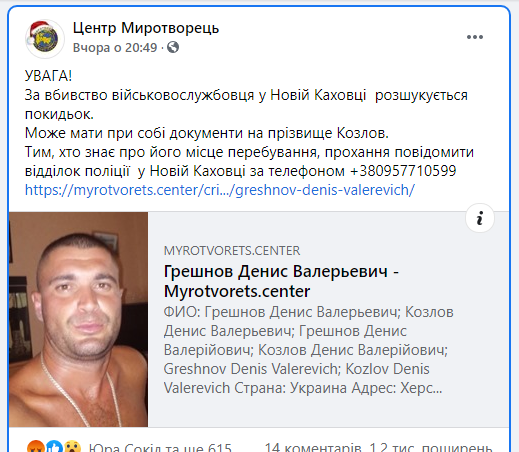Click the angry reaction icon
The width and height of the screenshot is (519, 452).
pos(36,446)
